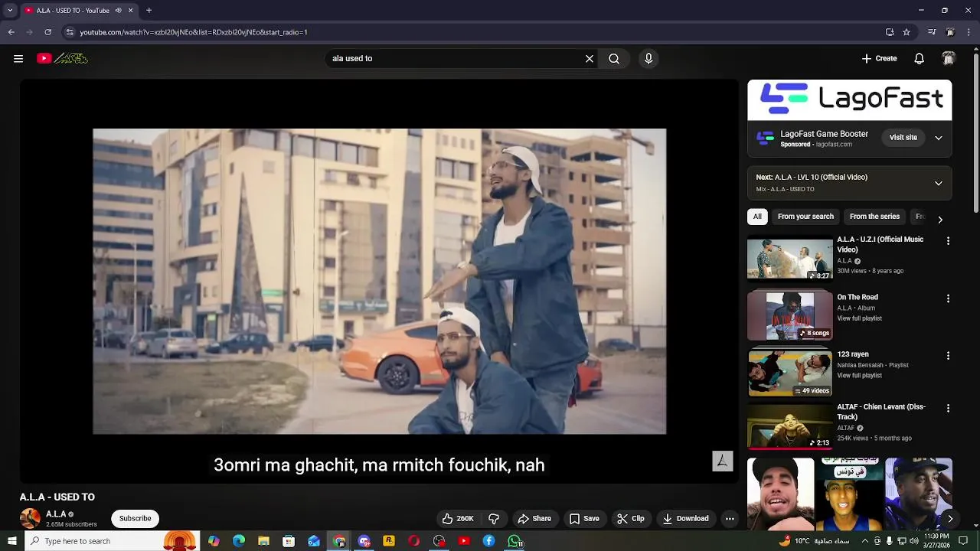Open the account avatar menu
Viewport: 980px width, 551px height.
pos(949,58)
